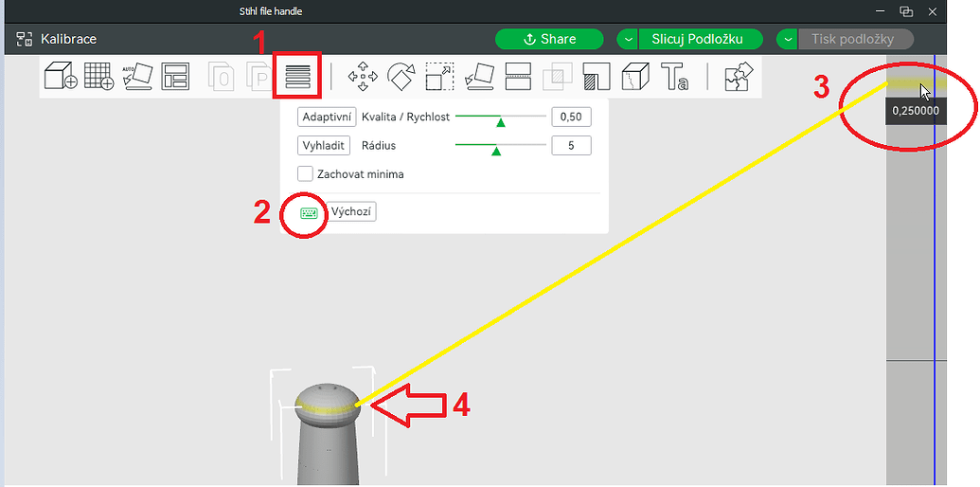Viewport: 980px width, 487px height.
Task: Toggle the Variable layer height tool
Action: pos(297,76)
